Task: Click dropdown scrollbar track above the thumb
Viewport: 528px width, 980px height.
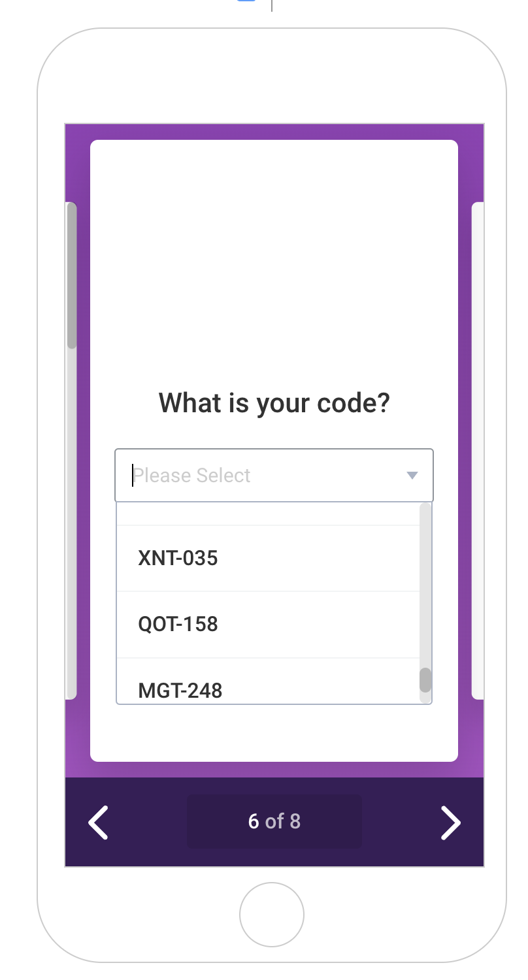Action: [x=425, y=585]
